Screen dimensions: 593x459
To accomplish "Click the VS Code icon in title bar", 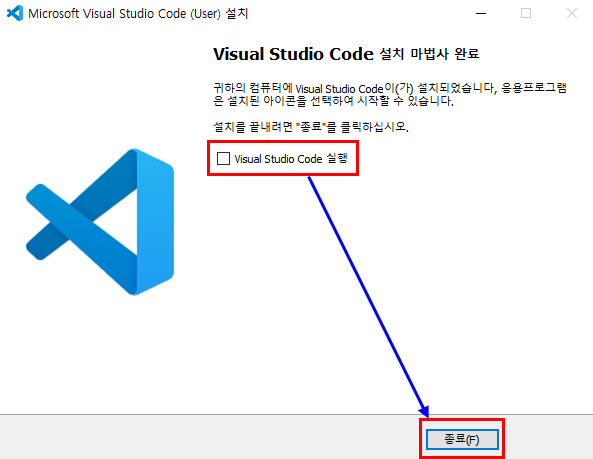I will [15, 14].
